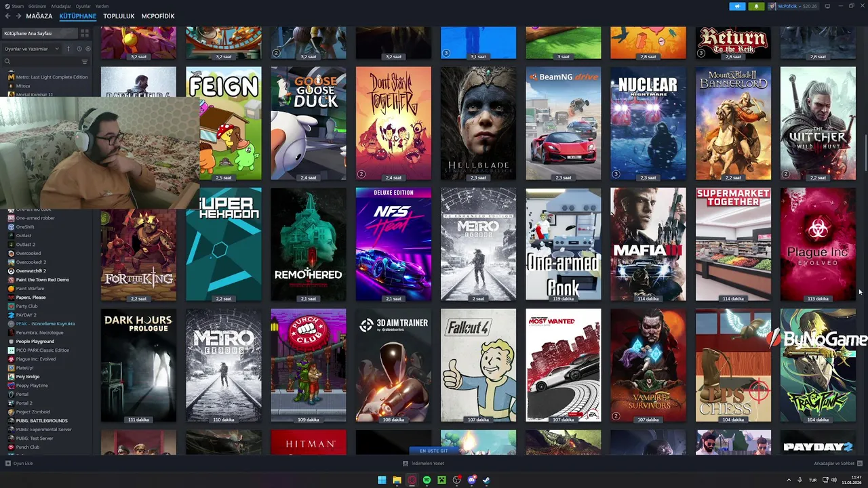Open File Explorer from taskbar

tap(397, 480)
